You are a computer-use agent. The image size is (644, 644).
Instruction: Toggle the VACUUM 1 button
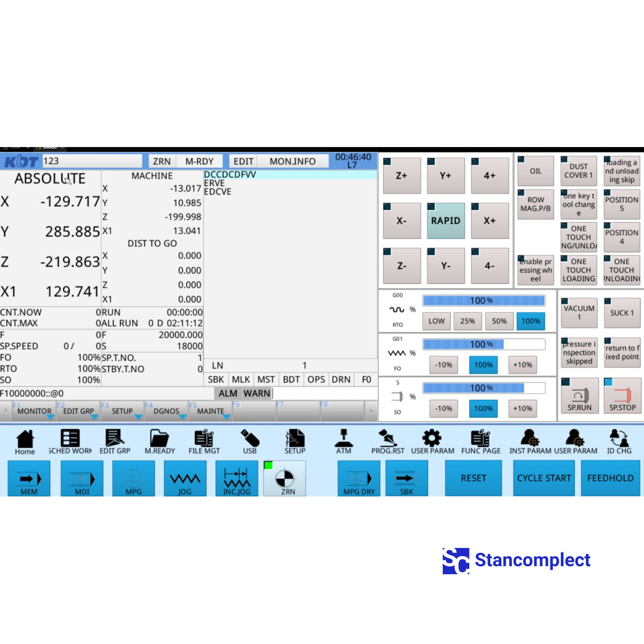(x=579, y=313)
